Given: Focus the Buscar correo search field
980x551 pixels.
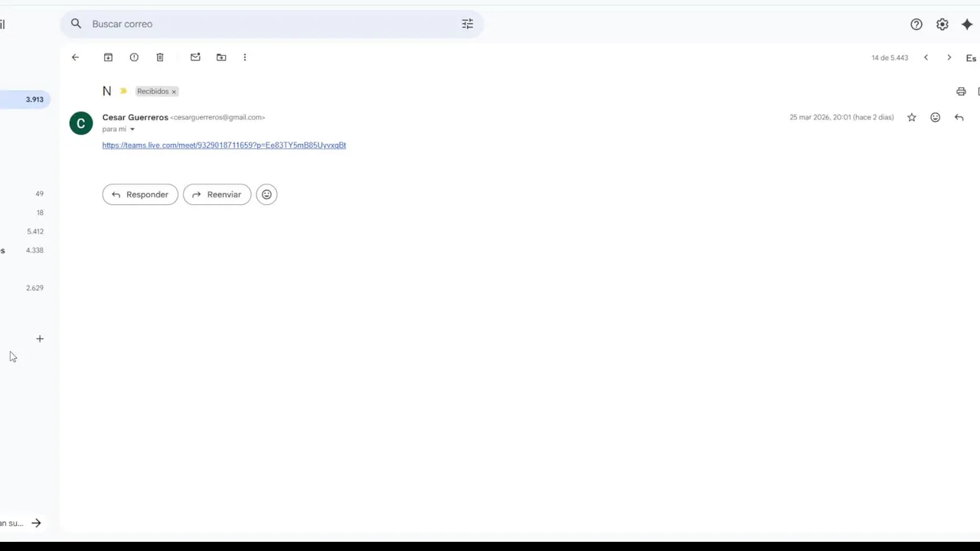Looking at the screenshot, I should click(x=272, y=24).
